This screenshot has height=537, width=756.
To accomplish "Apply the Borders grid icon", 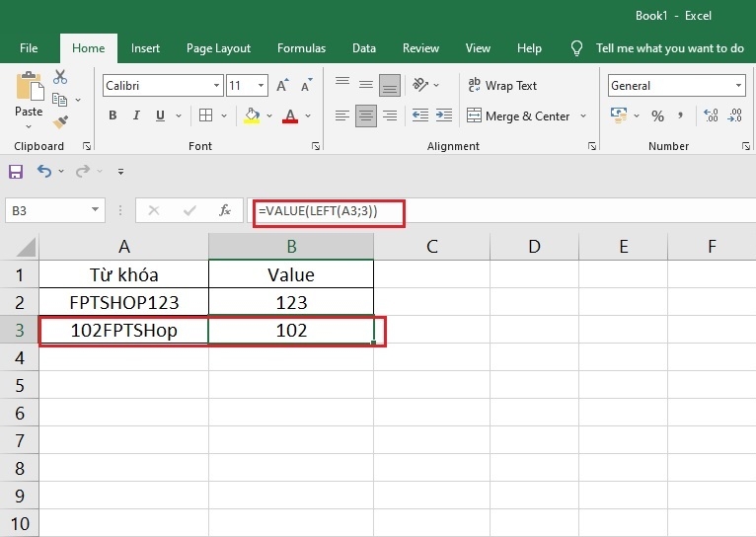I will click(206, 115).
